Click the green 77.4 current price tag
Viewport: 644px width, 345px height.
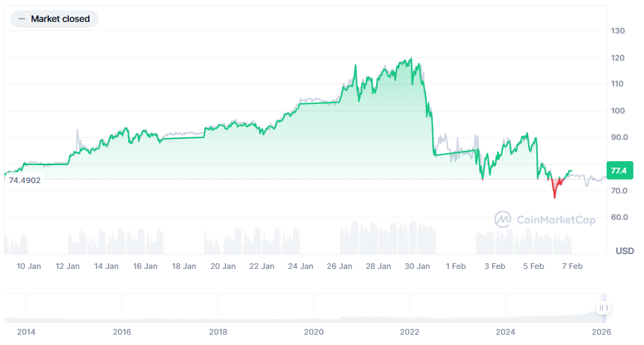click(618, 170)
